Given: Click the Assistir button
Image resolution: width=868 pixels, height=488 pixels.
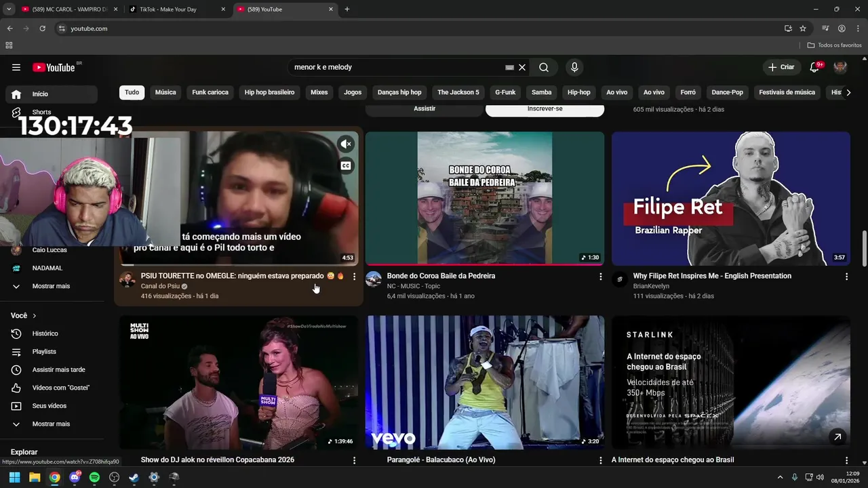Looking at the screenshot, I should (x=425, y=109).
